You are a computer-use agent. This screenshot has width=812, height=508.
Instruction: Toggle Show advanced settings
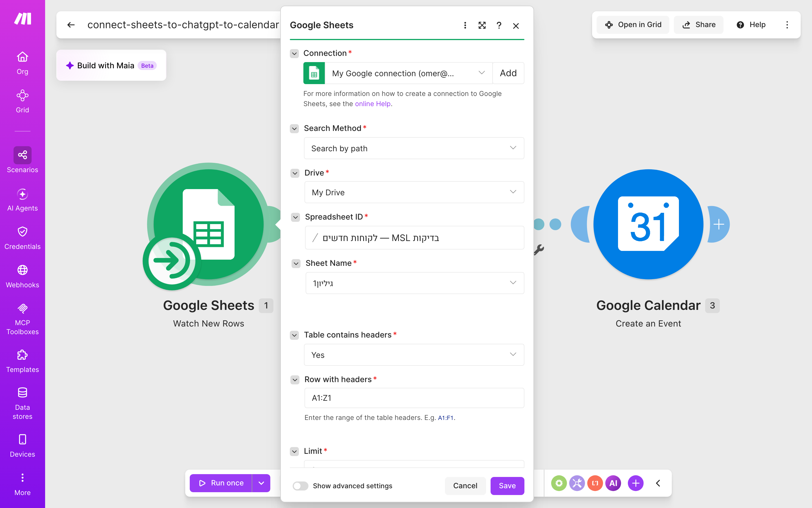coord(300,486)
